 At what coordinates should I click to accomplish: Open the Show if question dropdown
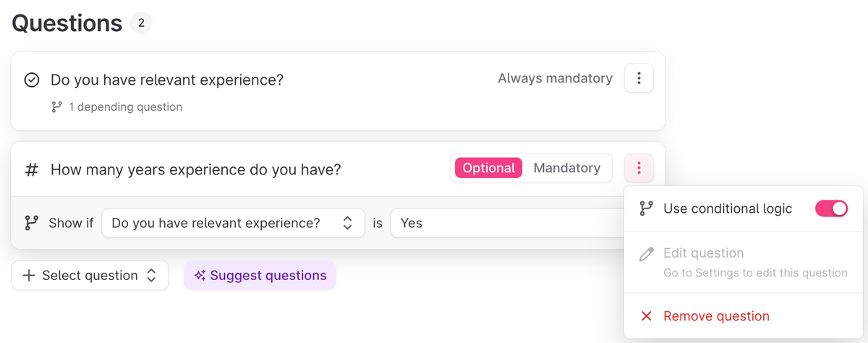click(233, 223)
